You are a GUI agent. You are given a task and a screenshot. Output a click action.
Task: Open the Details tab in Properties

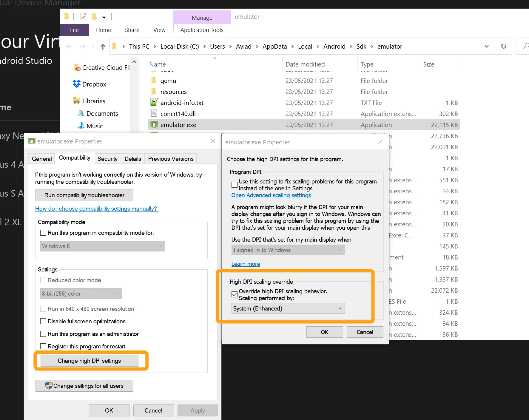[133, 159]
